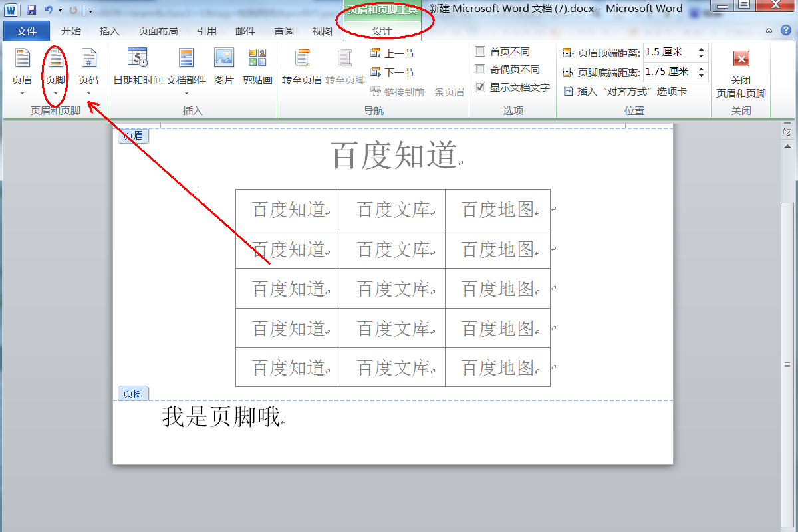Switch to the 邮件 tab
This screenshot has width=798, height=532.
(x=245, y=31)
